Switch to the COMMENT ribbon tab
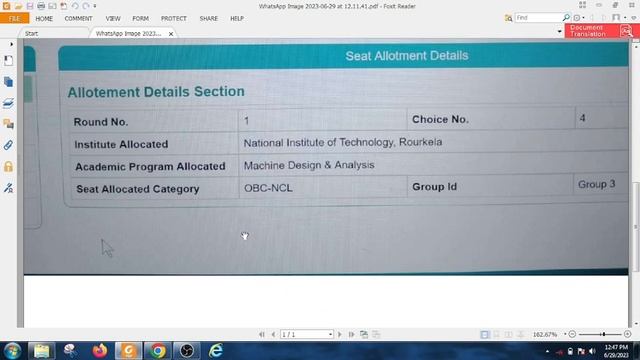The height and width of the screenshot is (360, 640). click(x=78, y=18)
